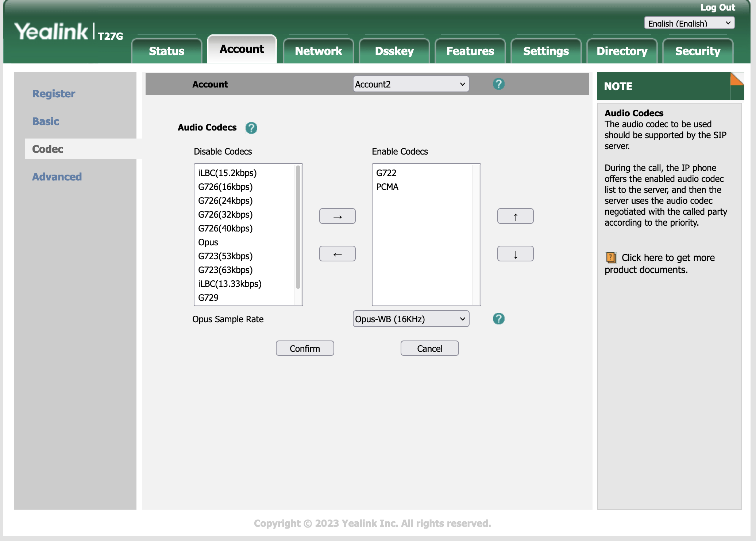Open the English language dropdown
The width and height of the screenshot is (756, 541).
tap(689, 23)
